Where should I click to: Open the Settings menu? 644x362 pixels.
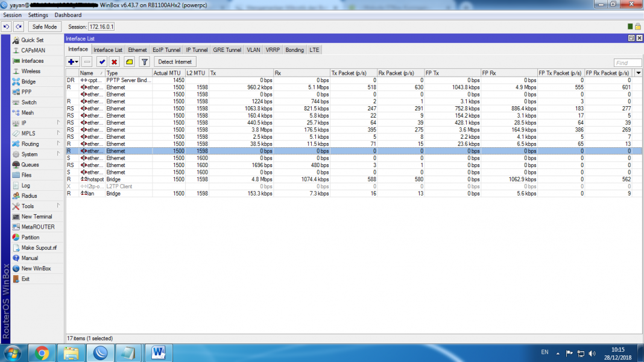tap(38, 15)
